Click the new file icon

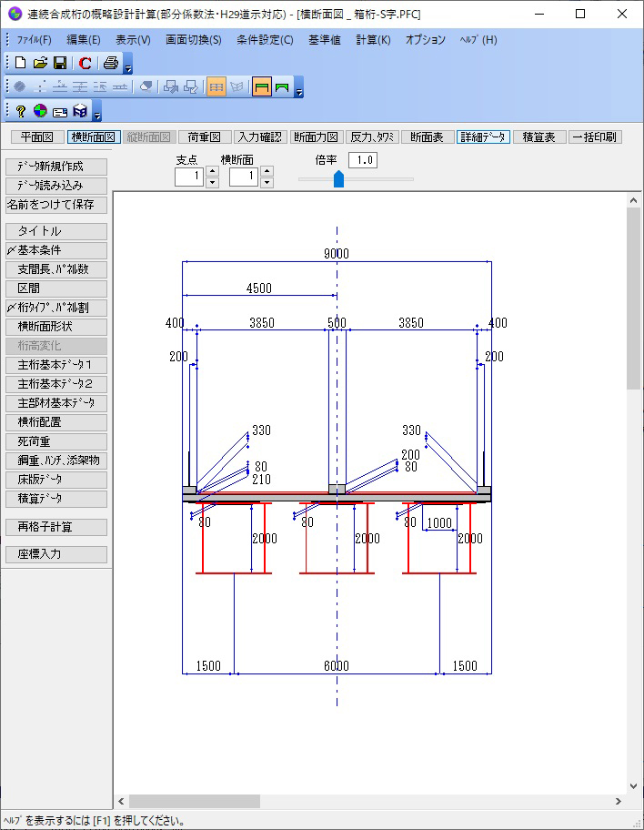[20, 63]
